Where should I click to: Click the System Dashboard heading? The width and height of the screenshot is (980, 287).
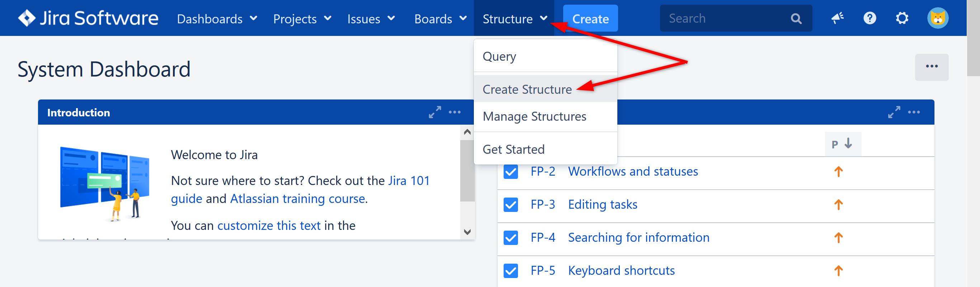click(104, 69)
